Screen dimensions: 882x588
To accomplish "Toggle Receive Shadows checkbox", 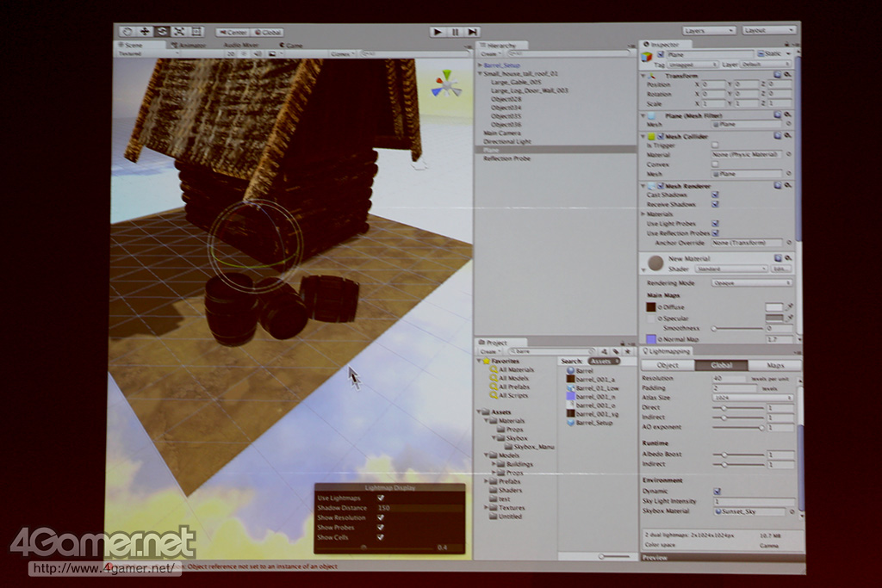I will (x=715, y=204).
